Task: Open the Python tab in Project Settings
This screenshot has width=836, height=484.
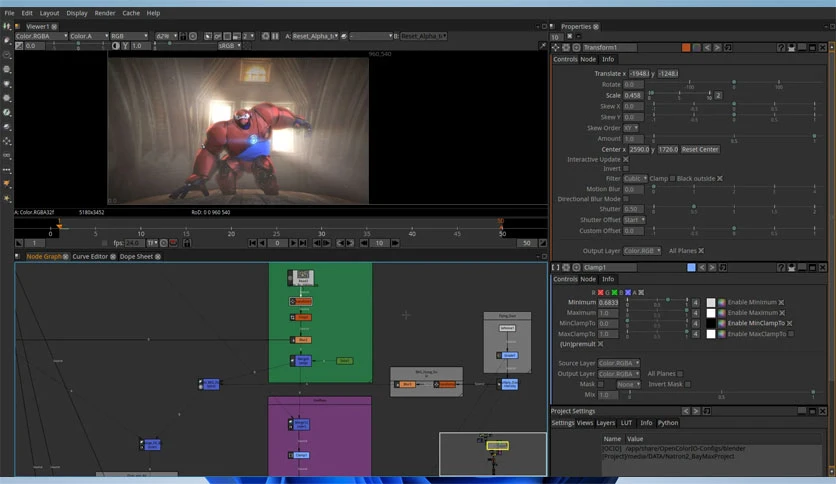Action: tap(668, 423)
